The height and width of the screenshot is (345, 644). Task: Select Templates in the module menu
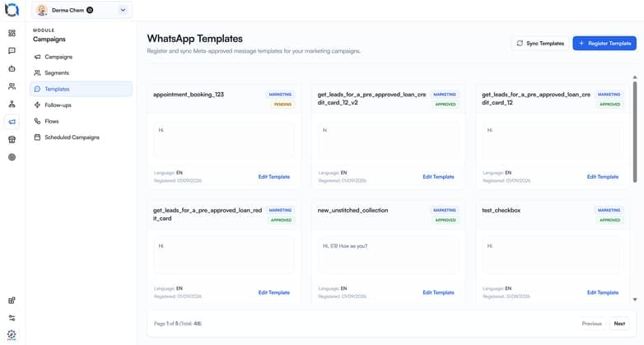point(81,89)
